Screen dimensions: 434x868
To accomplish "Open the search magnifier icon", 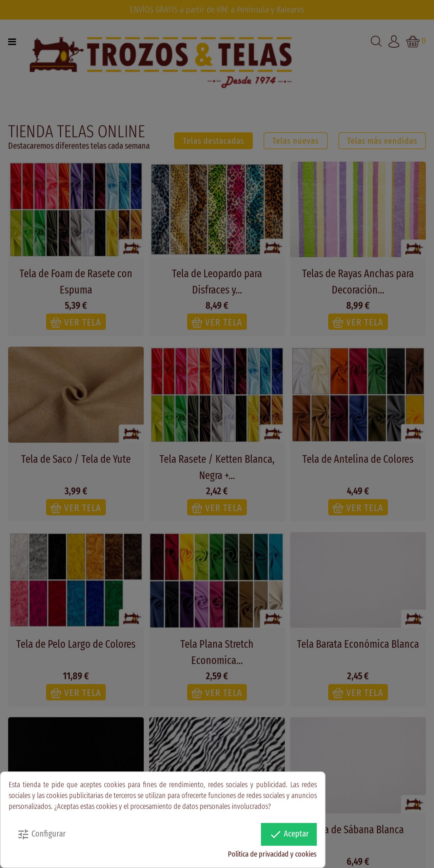I will [376, 41].
